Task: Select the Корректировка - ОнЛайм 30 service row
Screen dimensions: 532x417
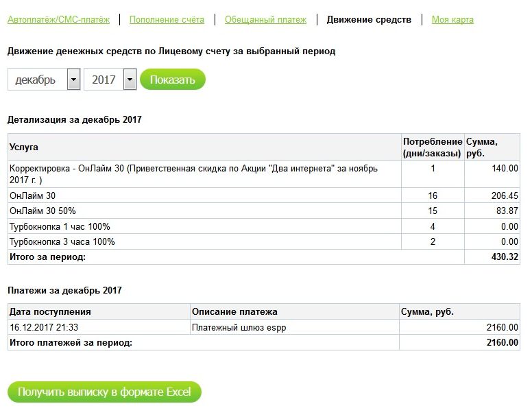Action: 192,174
